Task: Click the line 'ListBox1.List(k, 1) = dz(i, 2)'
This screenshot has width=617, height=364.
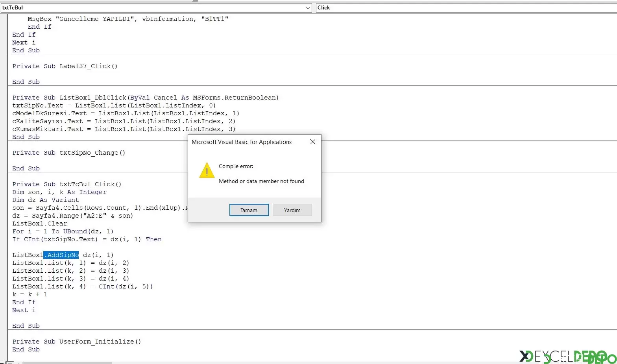Action: tap(71, 263)
